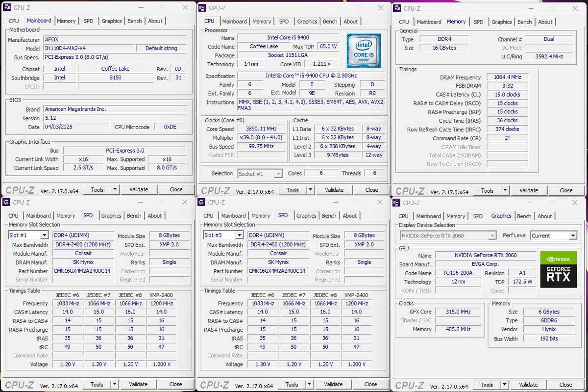The image size is (588, 392).
Task: Click the Southbridge B150 value
Action: point(115,78)
